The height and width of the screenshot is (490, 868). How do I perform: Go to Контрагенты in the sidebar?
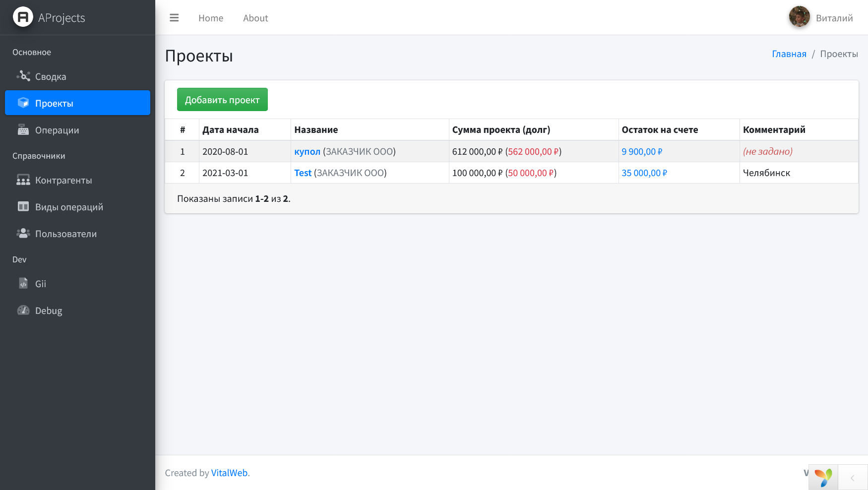click(77, 180)
